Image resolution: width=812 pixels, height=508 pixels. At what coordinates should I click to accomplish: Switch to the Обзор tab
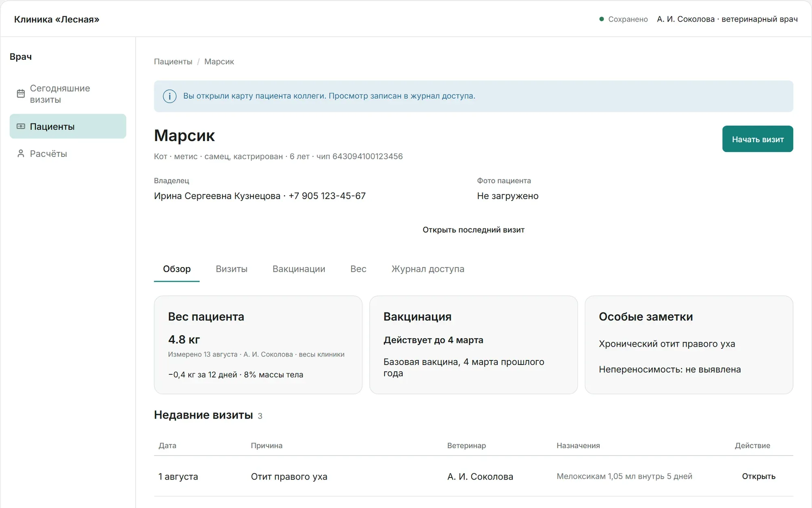pyautogui.click(x=177, y=269)
